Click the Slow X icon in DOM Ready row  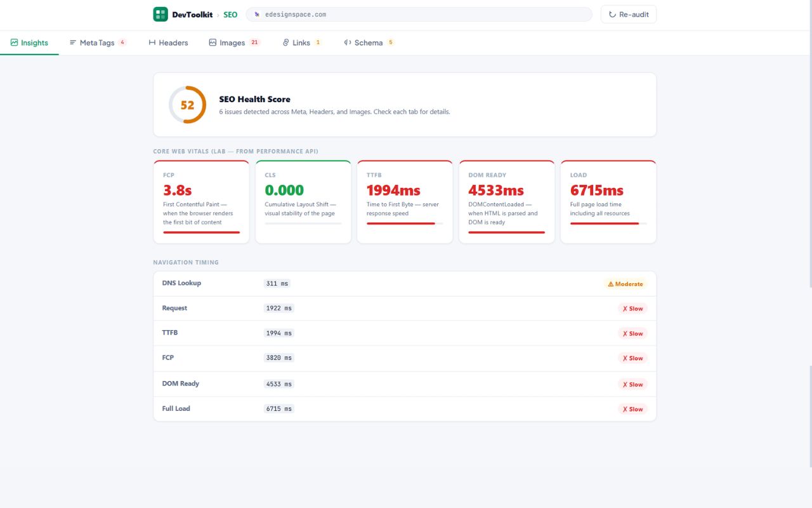click(625, 384)
